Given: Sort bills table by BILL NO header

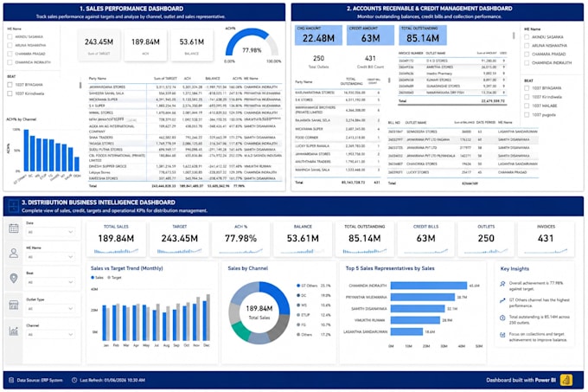Looking at the screenshot, I should [x=393, y=123].
